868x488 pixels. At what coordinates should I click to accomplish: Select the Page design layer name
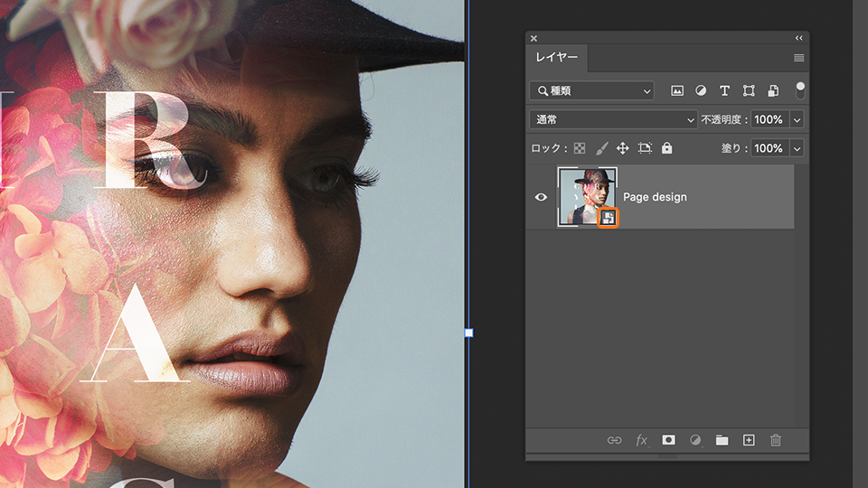655,197
